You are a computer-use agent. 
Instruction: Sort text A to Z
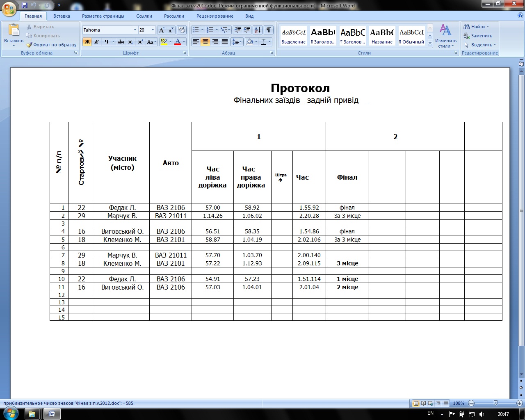[x=258, y=30]
